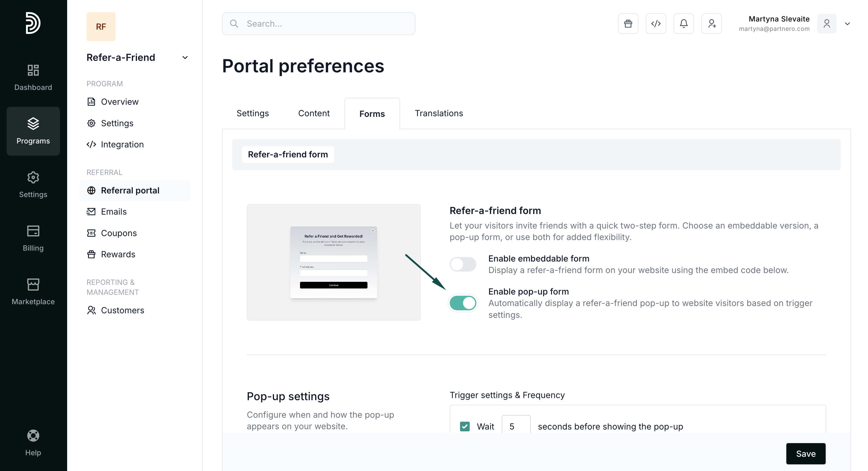This screenshot has width=868, height=471.
Task: Go to Billing in the left sidebar
Action: pyautogui.click(x=33, y=238)
